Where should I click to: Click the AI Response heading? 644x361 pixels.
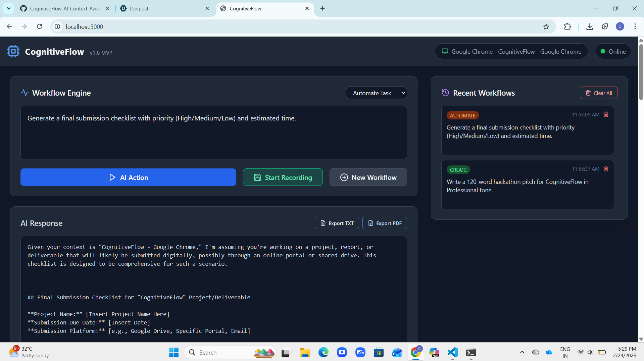41,223
